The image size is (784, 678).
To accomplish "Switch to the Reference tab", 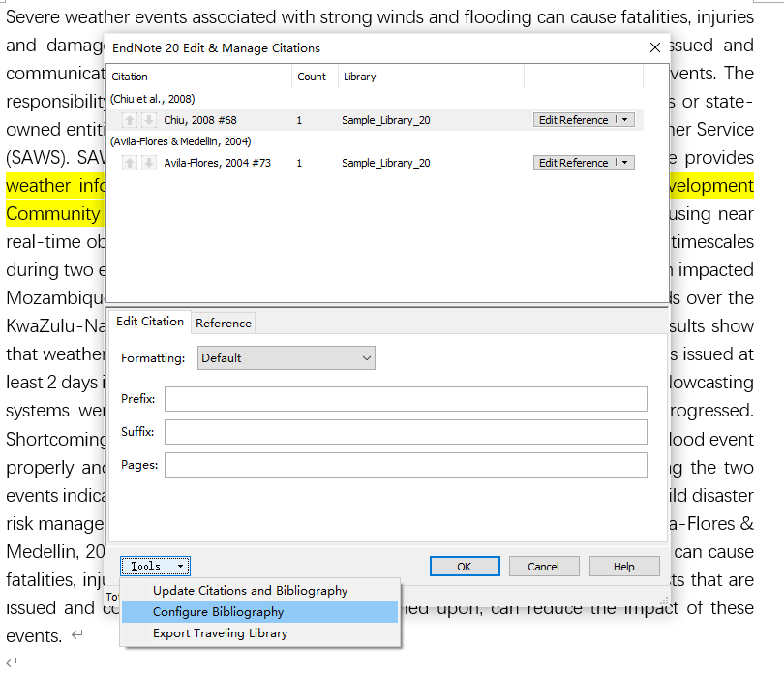I will coord(224,323).
